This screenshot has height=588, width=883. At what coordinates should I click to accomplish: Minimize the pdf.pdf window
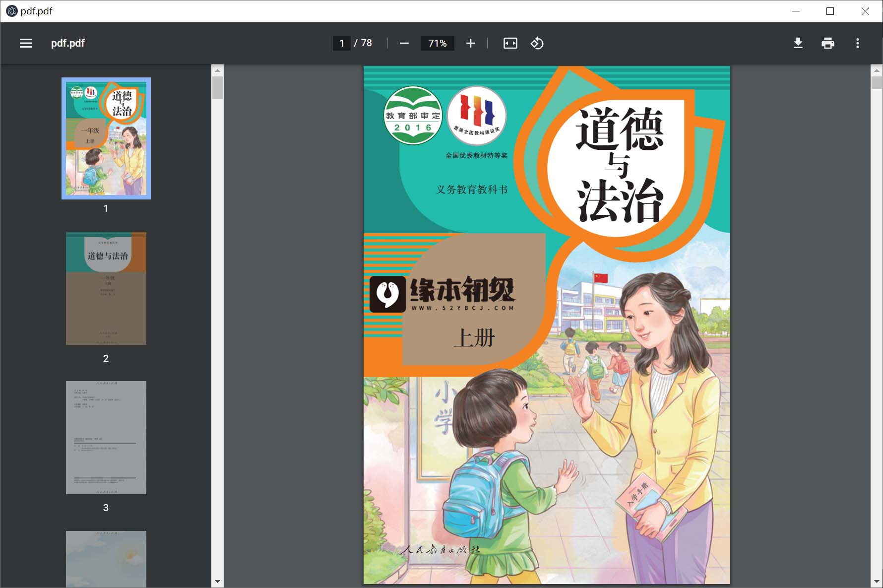click(796, 11)
